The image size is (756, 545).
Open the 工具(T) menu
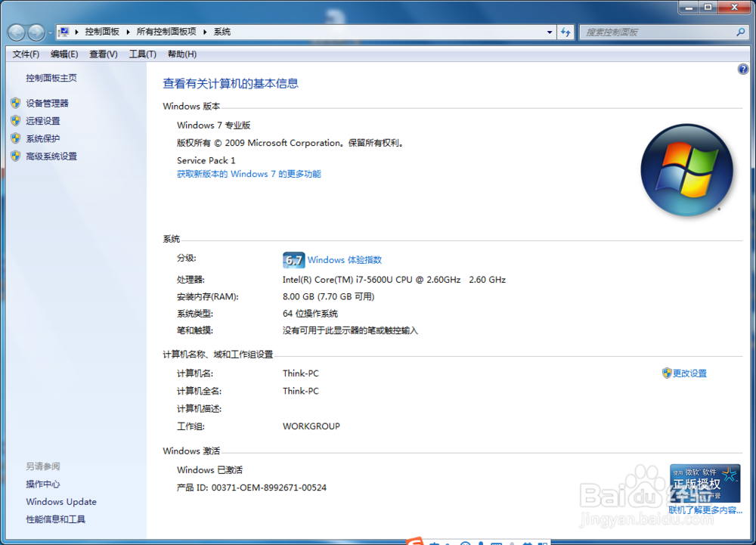[143, 54]
